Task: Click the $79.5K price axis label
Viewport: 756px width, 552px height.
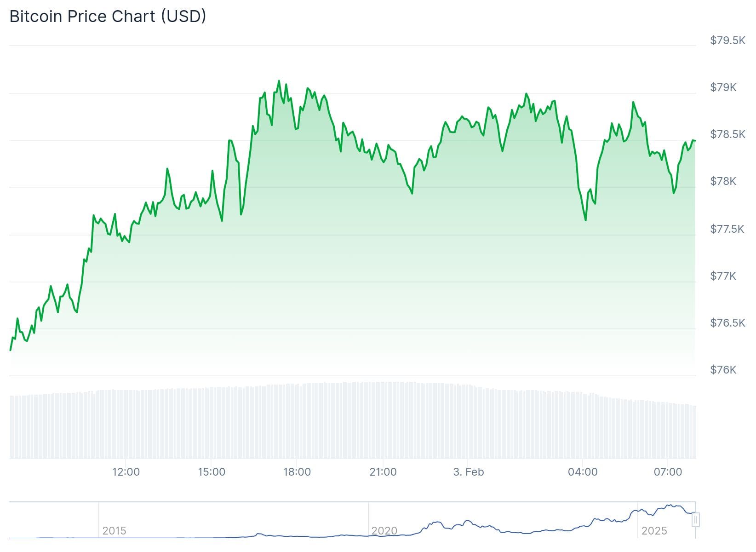Action: pos(727,40)
